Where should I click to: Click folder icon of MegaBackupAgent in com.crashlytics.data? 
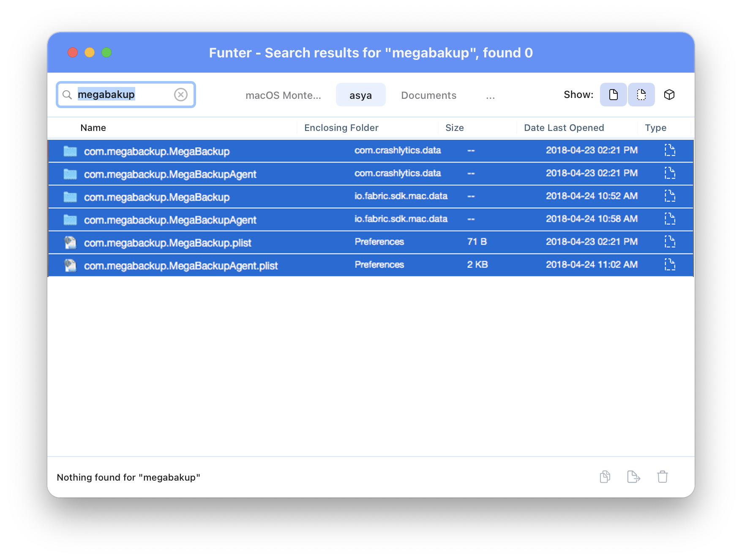tap(70, 174)
